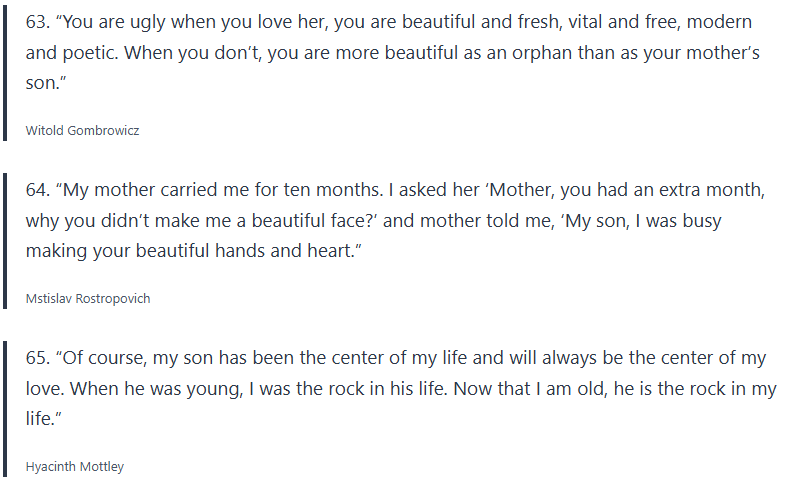The image size is (807, 483).
Task: Click the author name Mstislav Rostropovich
Action: [88, 298]
